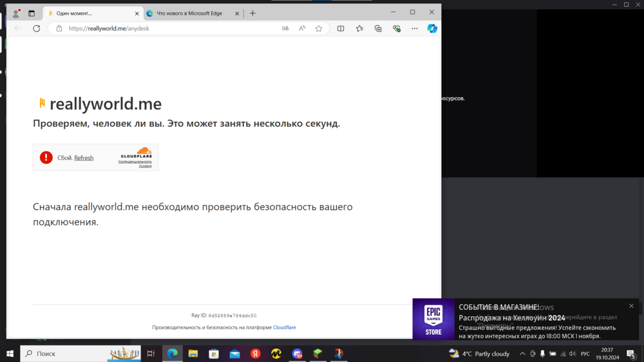Open Copilot sidebar icon
Screen dimensions: 644x362
432,28
